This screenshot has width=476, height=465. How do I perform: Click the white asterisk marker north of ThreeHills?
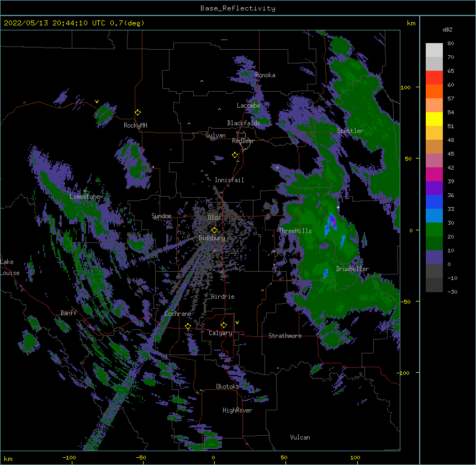click(x=277, y=168)
